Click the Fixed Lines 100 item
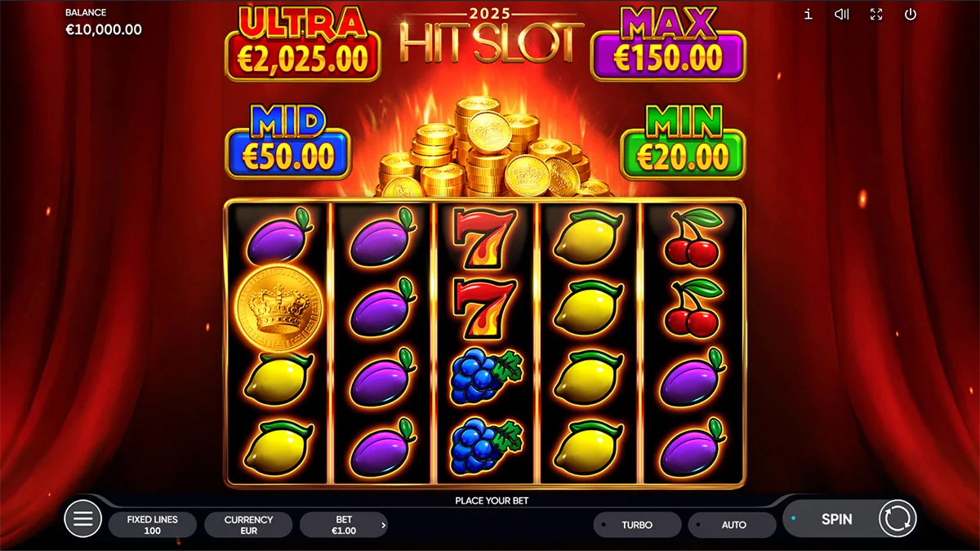Image resolution: width=980 pixels, height=551 pixels. tap(152, 525)
